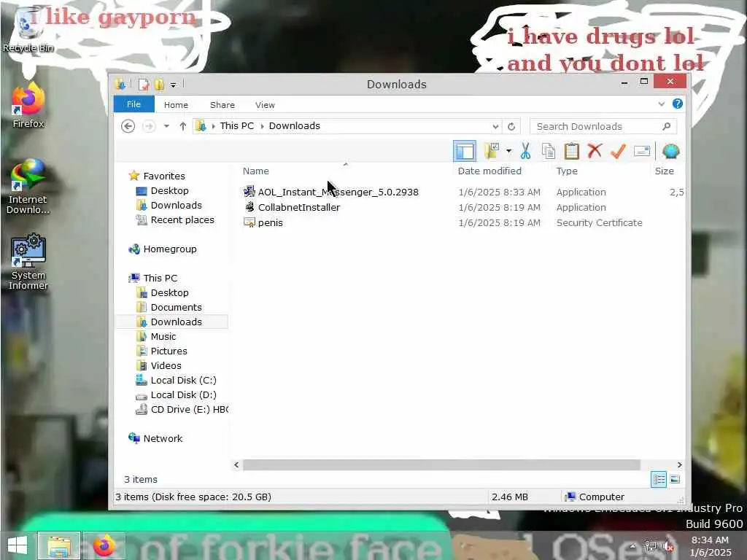Select the CollabnetInstaller file

(298, 207)
